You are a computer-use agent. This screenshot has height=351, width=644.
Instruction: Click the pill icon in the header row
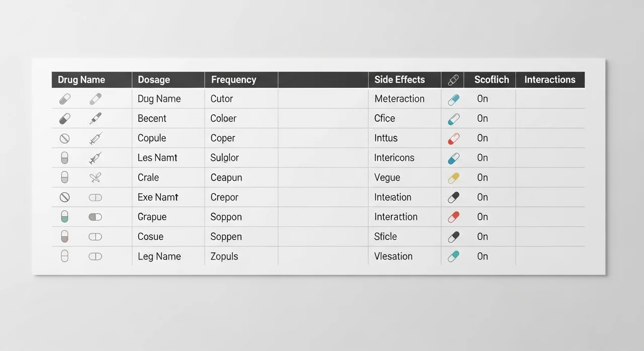(x=453, y=79)
